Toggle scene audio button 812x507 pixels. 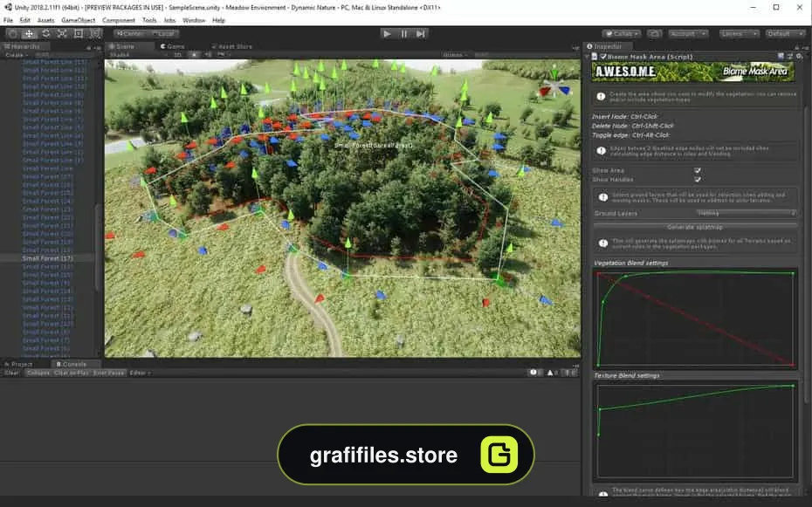208,54
